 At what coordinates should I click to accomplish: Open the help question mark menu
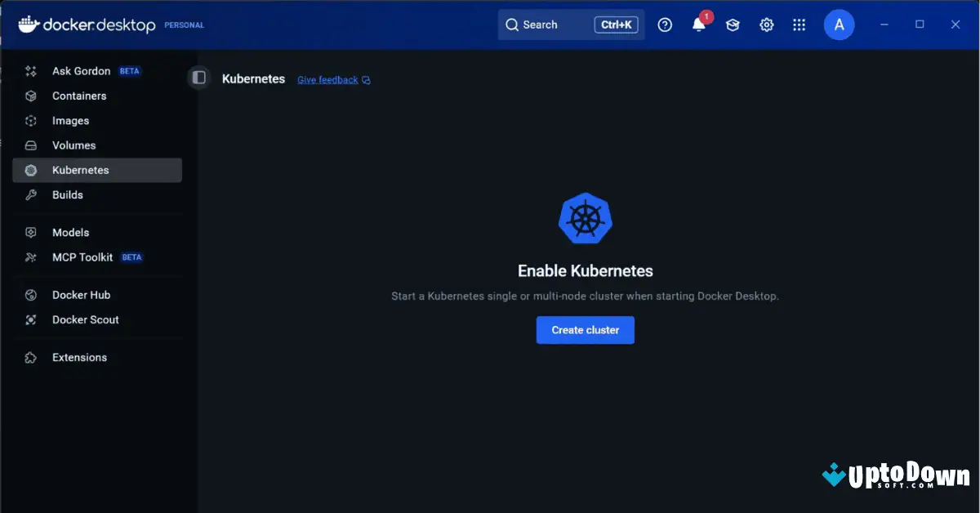click(665, 25)
